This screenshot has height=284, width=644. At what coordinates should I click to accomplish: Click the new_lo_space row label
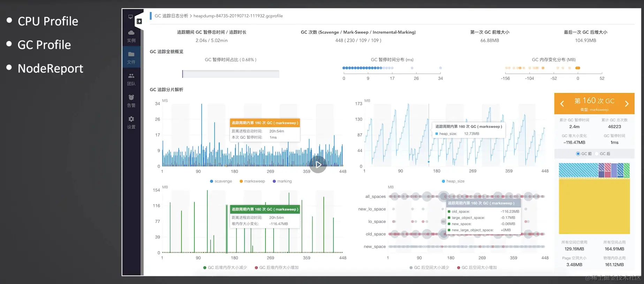372,209
